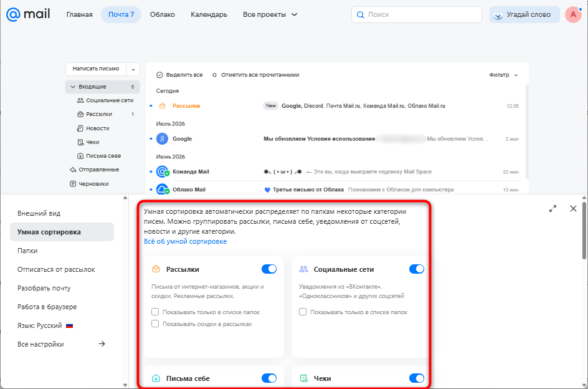Click the Рассылки folder envelope icon in sidebar
This screenshot has height=389, width=588.
pyautogui.click(x=80, y=114)
